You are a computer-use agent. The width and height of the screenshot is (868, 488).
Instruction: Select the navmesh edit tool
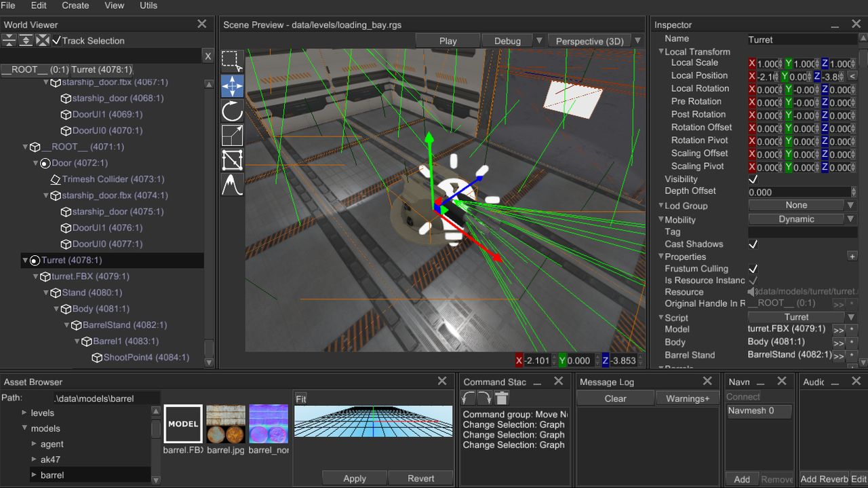click(232, 160)
